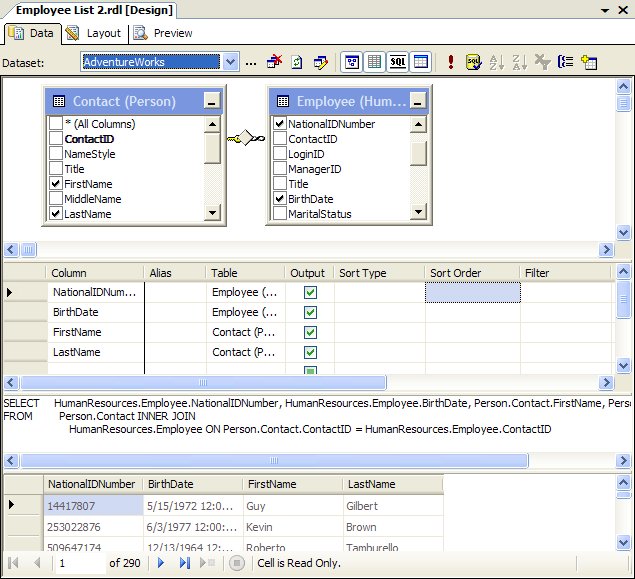This screenshot has height=579, width=635.
Task: Open the Dataset AdventureWorks dropdown
Action: coord(231,62)
